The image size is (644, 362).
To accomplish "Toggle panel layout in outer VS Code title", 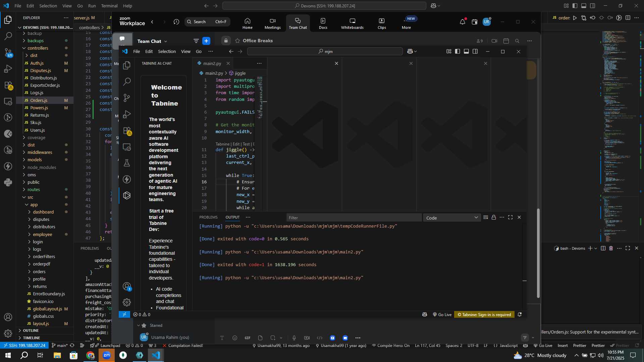I will [x=584, y=6].
